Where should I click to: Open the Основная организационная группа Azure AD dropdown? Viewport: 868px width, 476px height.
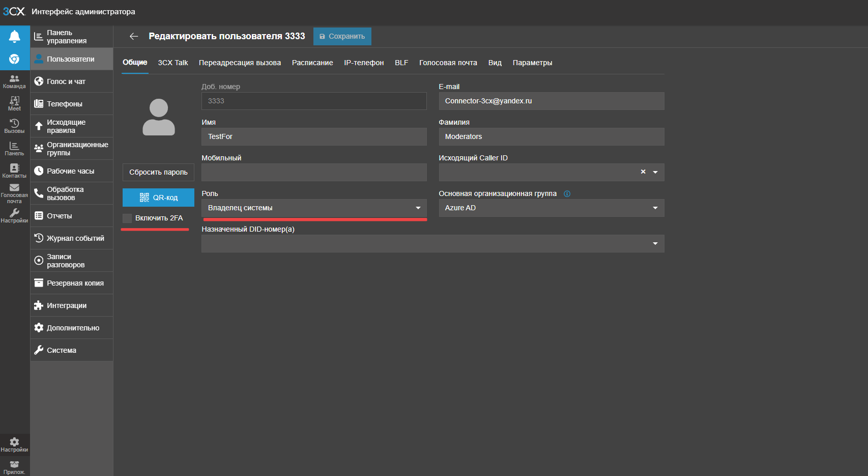click(x=552, y=208)
